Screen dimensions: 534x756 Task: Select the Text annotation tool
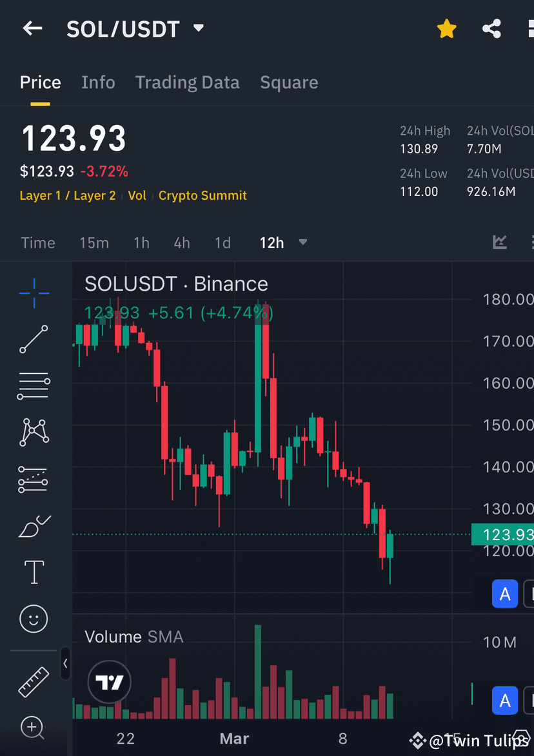33,572
